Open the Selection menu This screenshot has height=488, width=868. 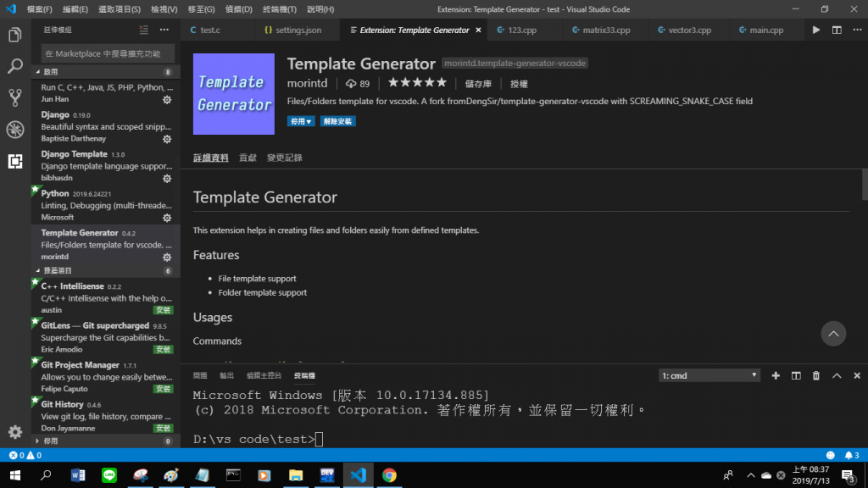coord(120,9)
